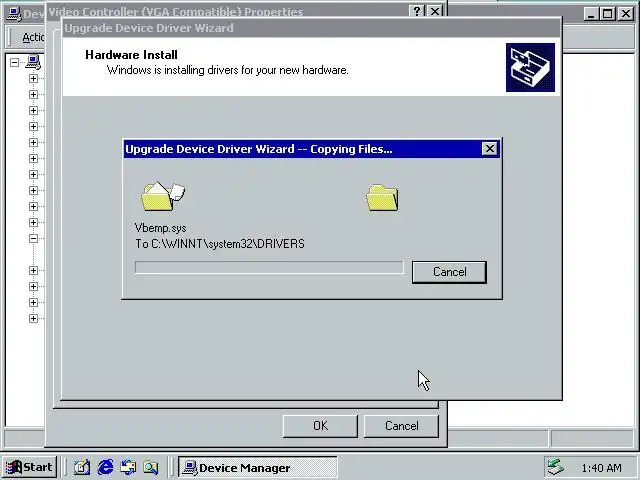Cancel the file copying progress dialog
This screenshot has height=480, width=640.
[x=449, y=272]
